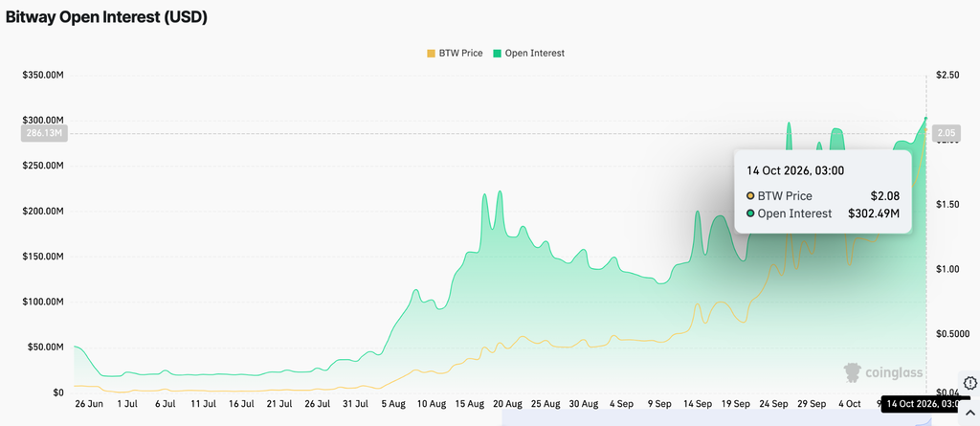This screenshot has height=426, width=980.
Task: Click the yellow BTW Price legend swatch
Action: pyautogui.click(x=432, y=54)
